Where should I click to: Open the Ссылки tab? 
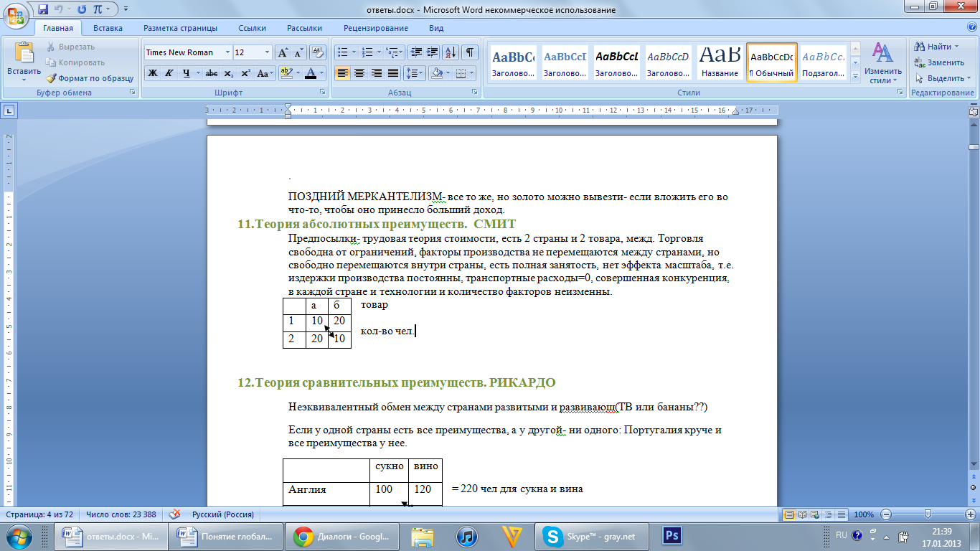(253, 28)
